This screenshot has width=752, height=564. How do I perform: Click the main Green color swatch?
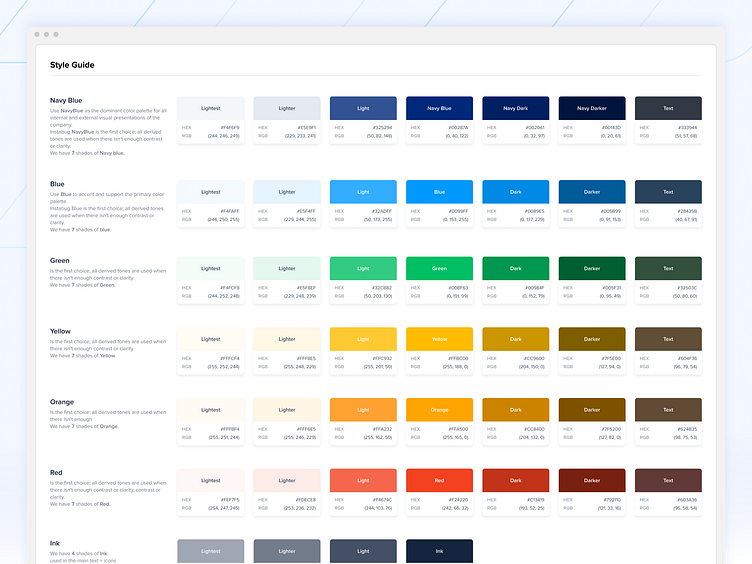(x=439, y=268)
